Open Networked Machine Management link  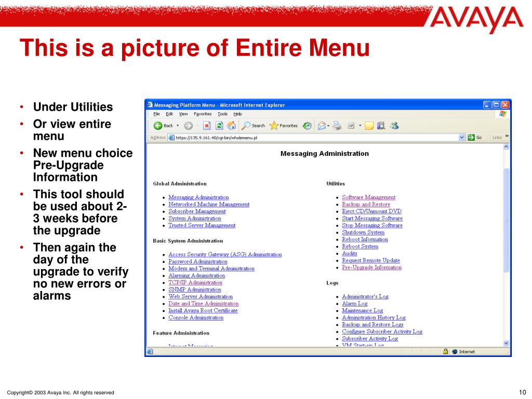click(209, 204)
